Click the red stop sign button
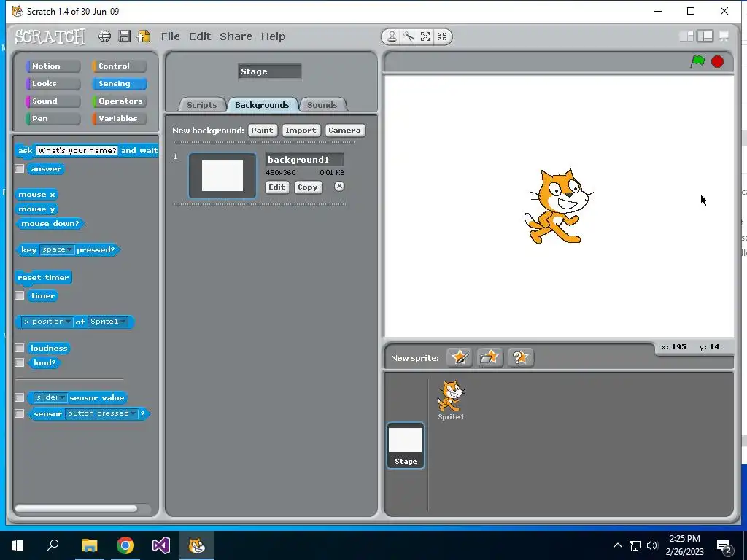The width and height of the screenshot is (747, 560). point(717,61)
